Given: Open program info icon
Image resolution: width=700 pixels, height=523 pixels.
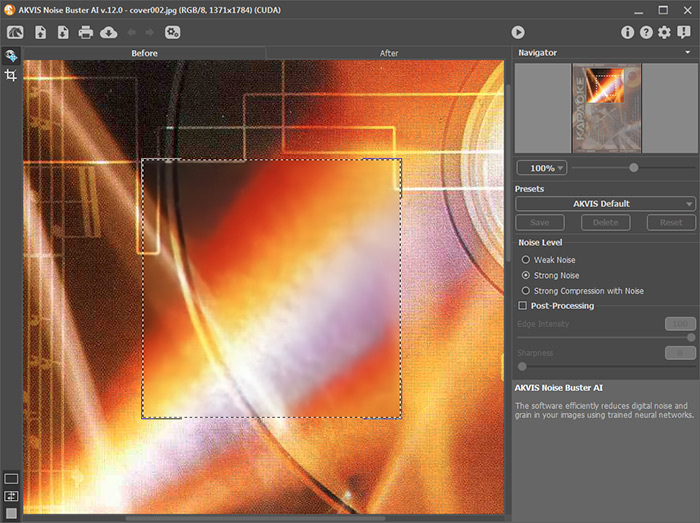Looking at the screenshot, I should pyautogui.click(x=627, y=32).
